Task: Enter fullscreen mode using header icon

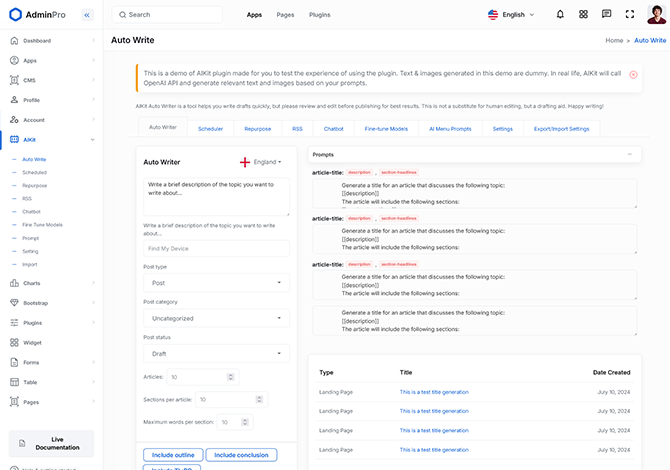Action: 629,15
